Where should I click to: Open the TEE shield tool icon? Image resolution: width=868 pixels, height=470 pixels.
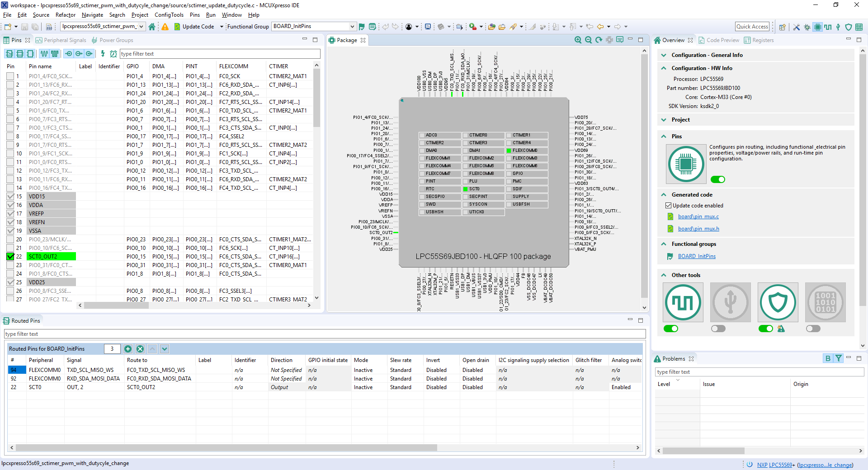pyautogui.click(x=778, y=302)
